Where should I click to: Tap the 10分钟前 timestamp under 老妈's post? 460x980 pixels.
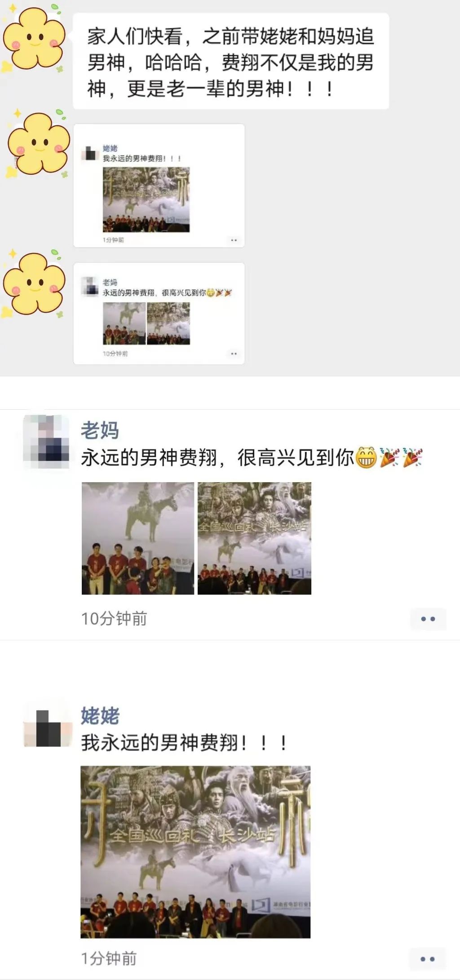[114, 619]
